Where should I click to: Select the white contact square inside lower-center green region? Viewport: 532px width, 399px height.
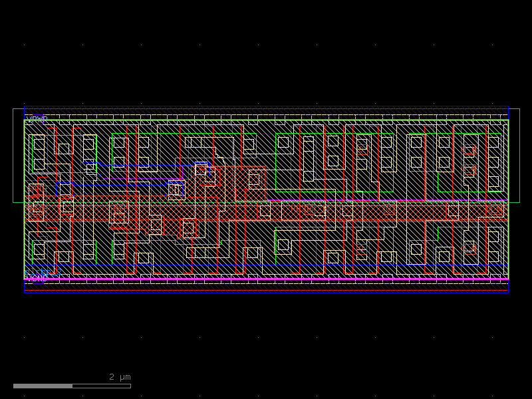283,245
